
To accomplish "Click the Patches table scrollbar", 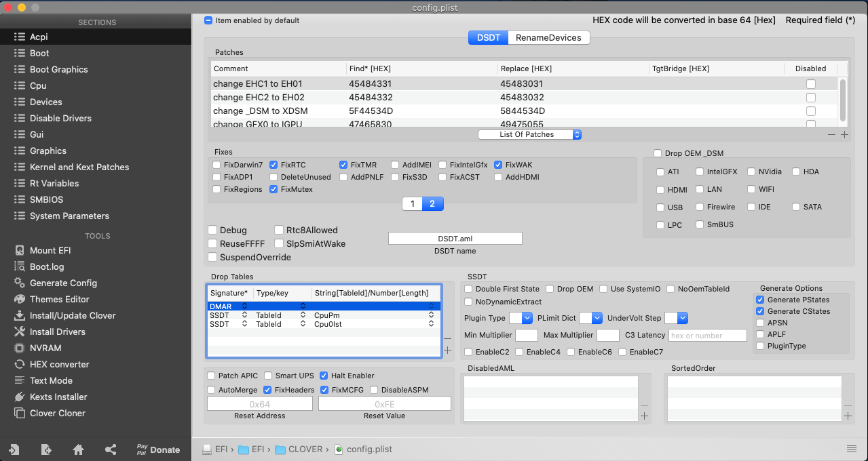I will (x=843, y=100).
